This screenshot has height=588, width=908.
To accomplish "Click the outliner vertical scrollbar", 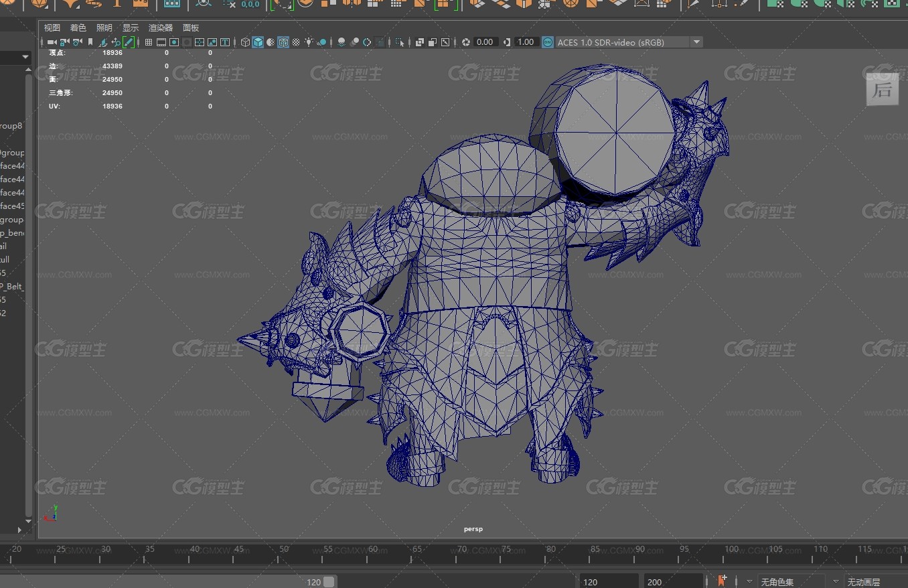I will click(28, 295).
